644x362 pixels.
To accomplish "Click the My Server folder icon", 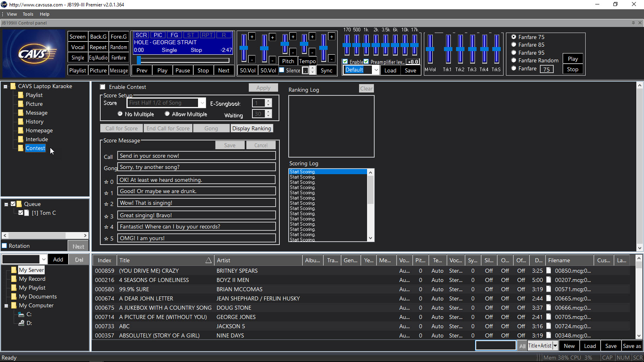I will pos(14,270).
